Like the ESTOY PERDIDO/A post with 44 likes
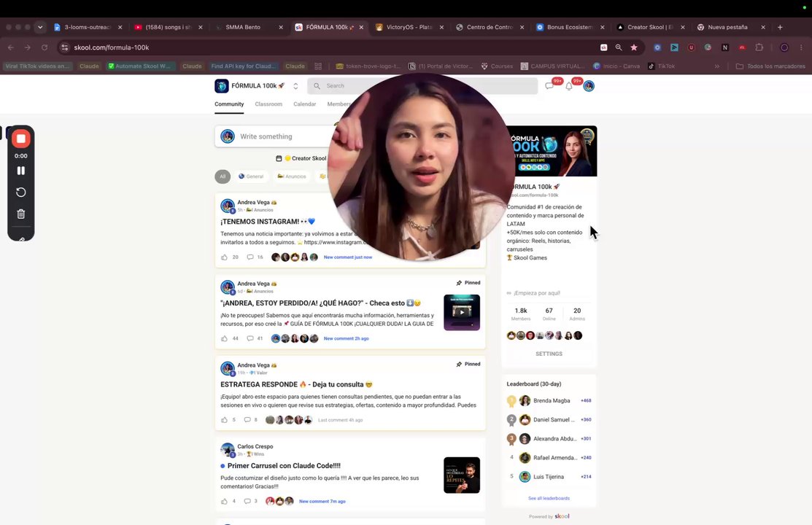Image resolution: width=812 pixels, height=525 pixels. (224, 338)
